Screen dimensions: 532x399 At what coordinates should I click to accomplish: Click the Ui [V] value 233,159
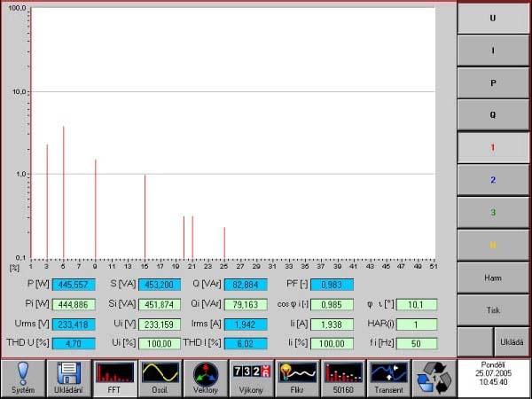coord(160,325)
